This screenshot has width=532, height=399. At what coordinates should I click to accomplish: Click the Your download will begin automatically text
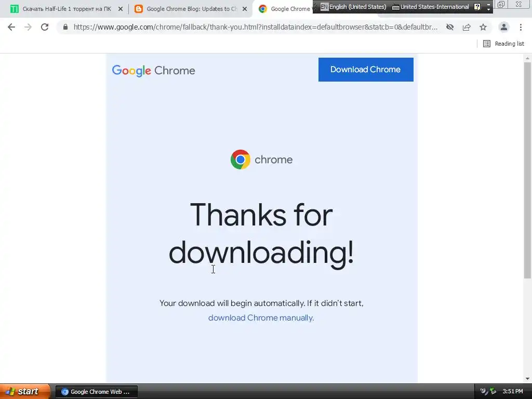[261, 303]
